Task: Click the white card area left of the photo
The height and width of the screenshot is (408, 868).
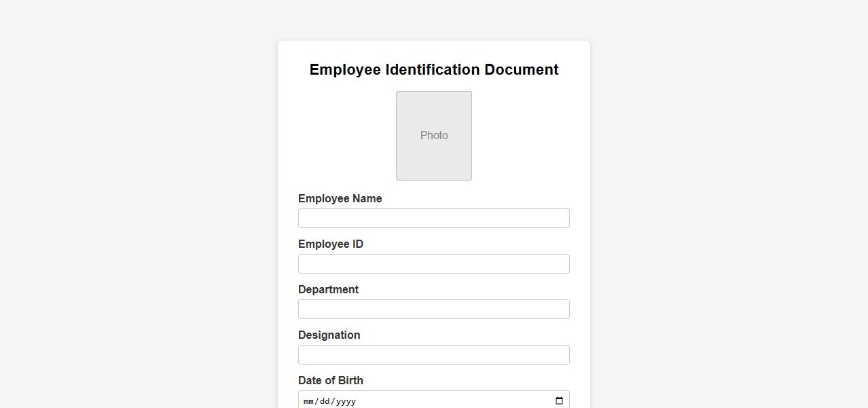Action: pyautogui.click(x=340, y=136)
